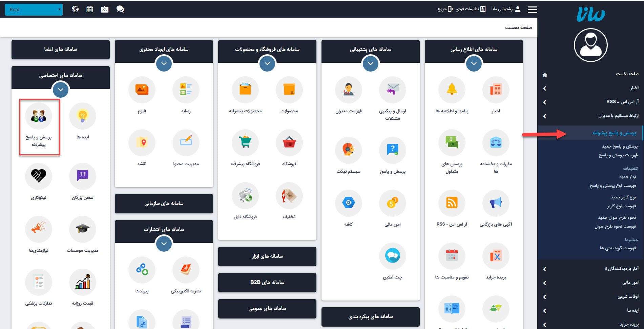
Task: Open the Advanced Q&A (پرسش و پاسخ پیشرفته) icon
Action: [x=39, y=116]
